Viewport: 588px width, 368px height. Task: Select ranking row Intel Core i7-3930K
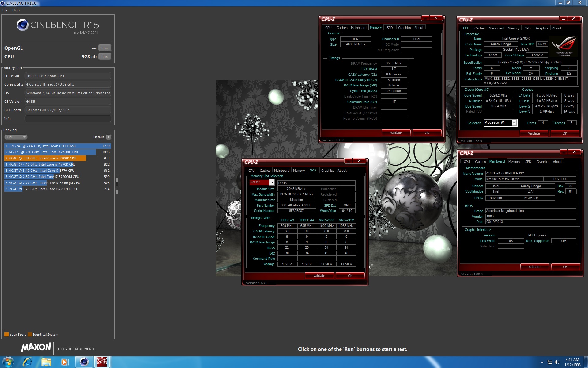57,152
